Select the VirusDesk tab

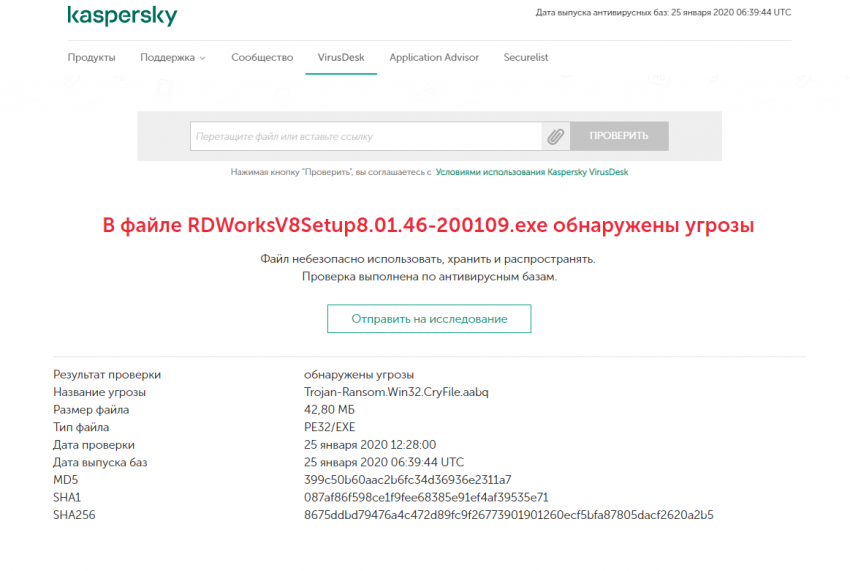tap(341, 57)
